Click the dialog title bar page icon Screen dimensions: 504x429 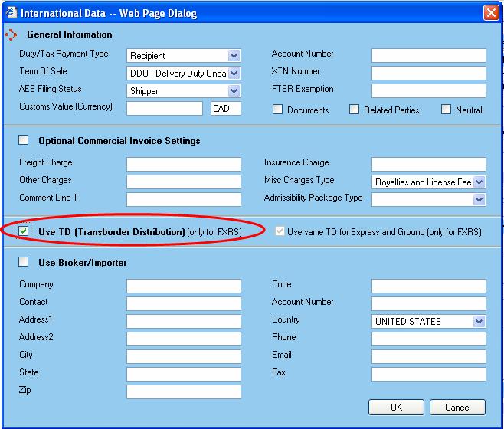(x=10, y=11)
